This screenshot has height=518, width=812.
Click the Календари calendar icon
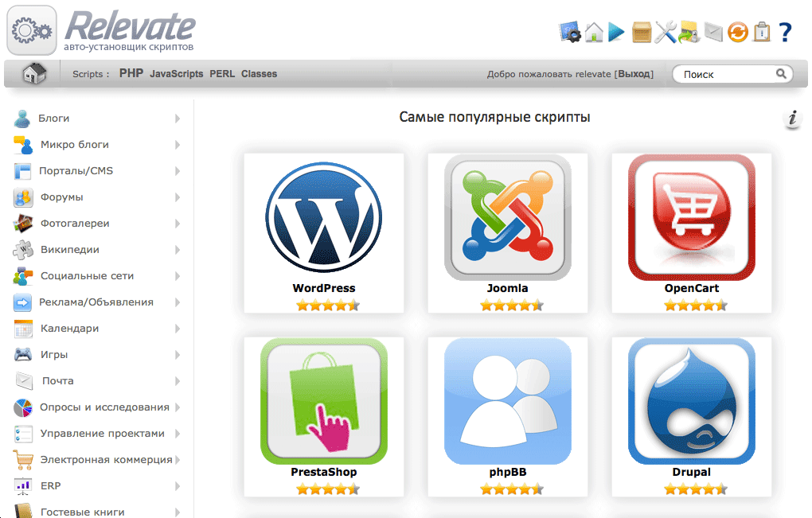23,329
